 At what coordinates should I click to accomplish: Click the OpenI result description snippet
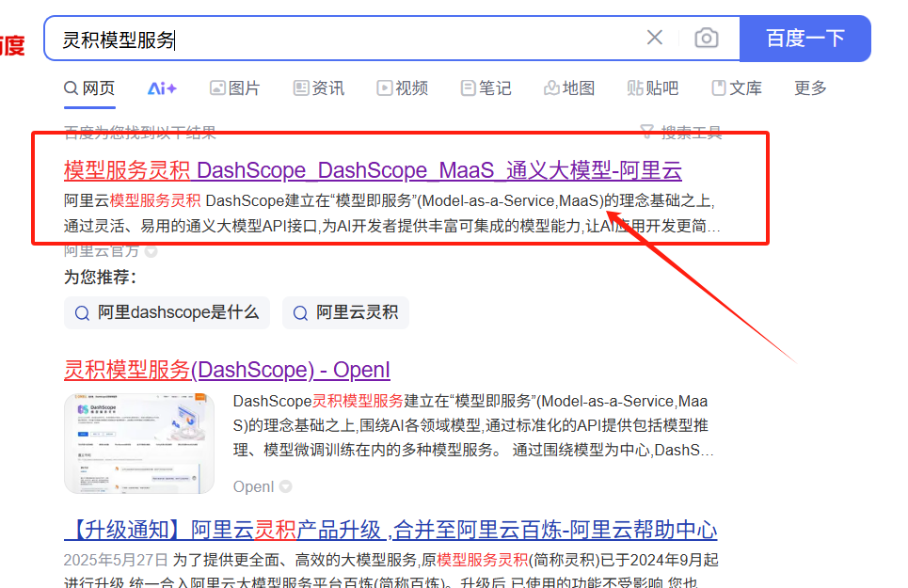[473, 425]
